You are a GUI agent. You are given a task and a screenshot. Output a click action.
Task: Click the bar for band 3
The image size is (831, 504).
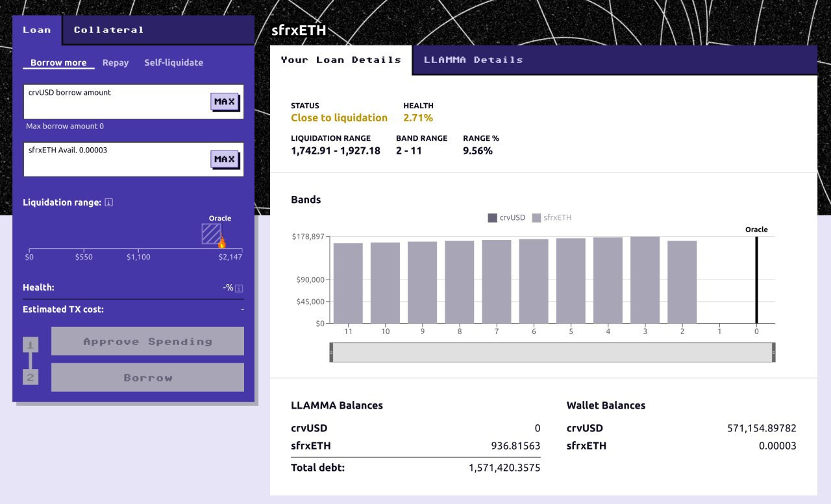click(x=645, y=280)
